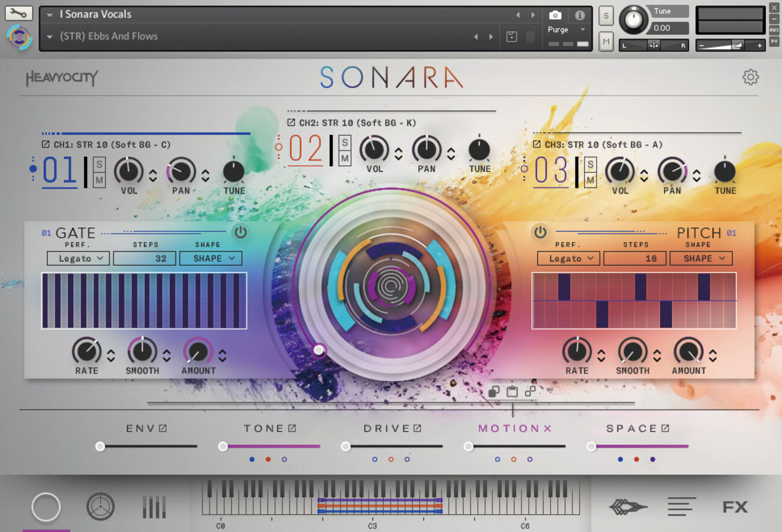Open the SPACE section
This screenshot has width=782, height=532.
click(x=631, y=429)
